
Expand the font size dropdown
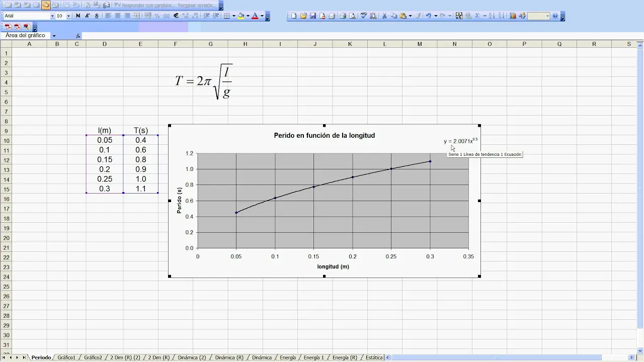coord(68,16)
